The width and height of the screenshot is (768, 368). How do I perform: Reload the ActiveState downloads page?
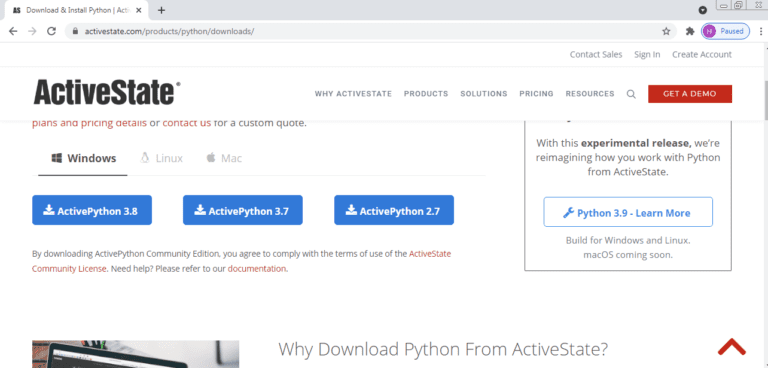click(x=51, y=31)
